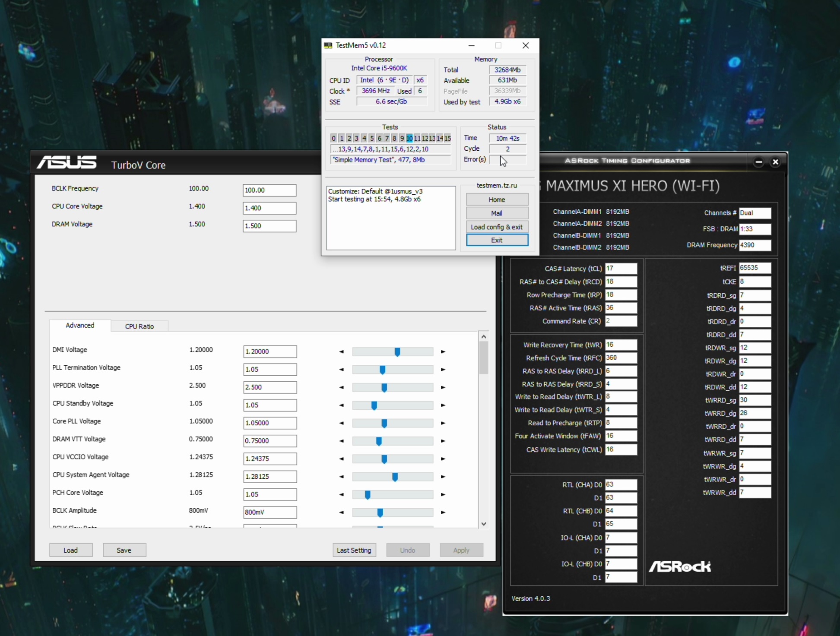Click the Last Setting button
The width and height of the screenshot is (840, 636).
(x=354, y=550)
